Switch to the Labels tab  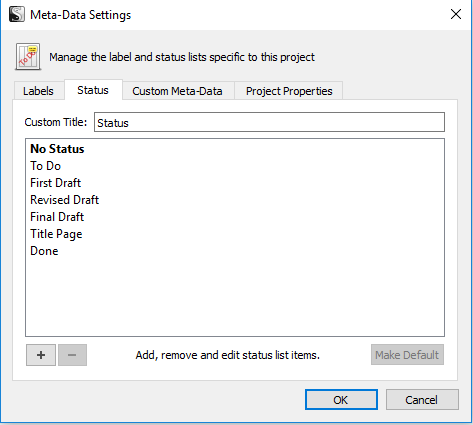click(x=39, y=91)
